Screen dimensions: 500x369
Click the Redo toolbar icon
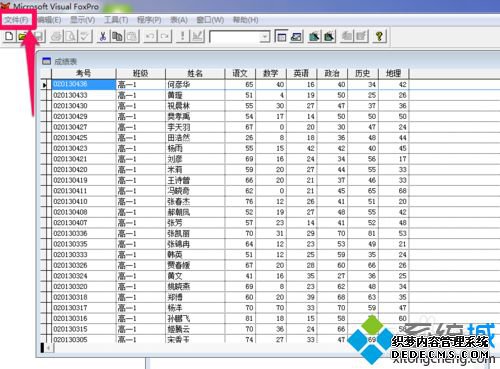(x=165, y=36)
